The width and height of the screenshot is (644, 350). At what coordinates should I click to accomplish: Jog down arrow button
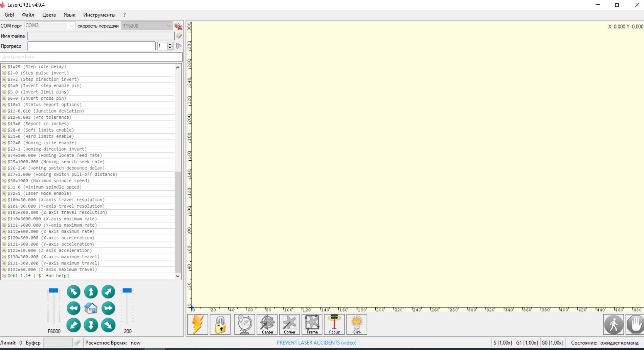91,325
